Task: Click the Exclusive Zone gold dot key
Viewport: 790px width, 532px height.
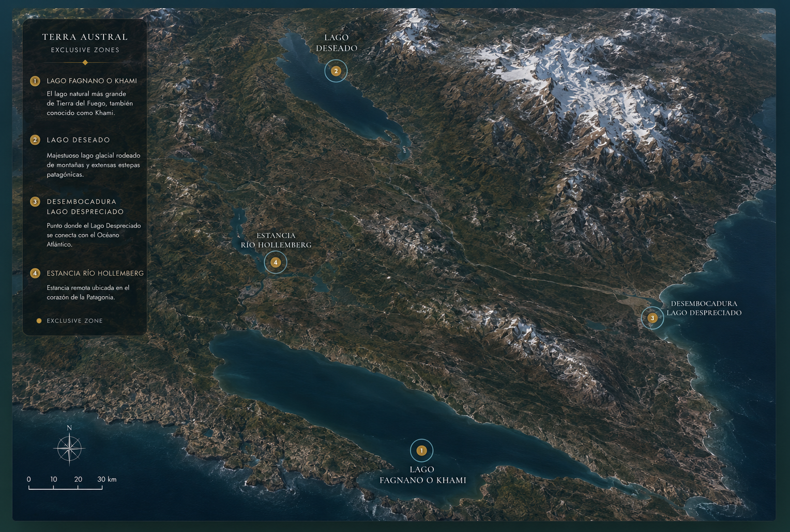Action: (39, 321)
